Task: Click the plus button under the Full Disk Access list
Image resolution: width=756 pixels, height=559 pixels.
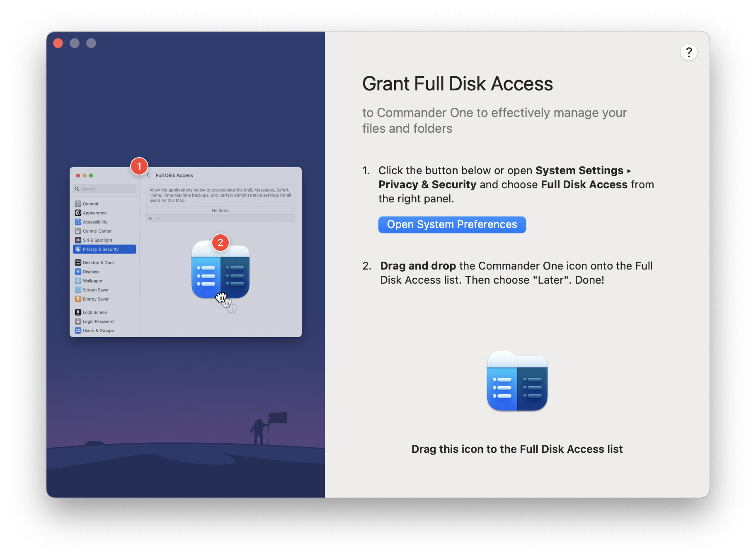Action: click(x=150, y=218)
